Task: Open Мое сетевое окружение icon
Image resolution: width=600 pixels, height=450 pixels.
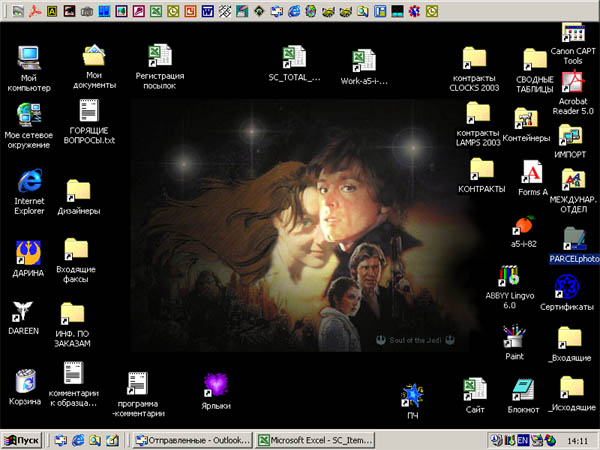Action: coord(29,115)
